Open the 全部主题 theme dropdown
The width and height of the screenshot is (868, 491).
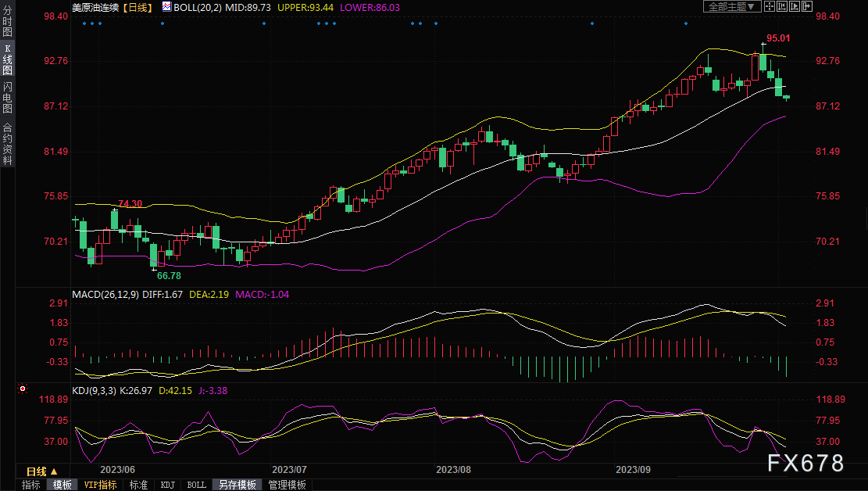[732, 7]
